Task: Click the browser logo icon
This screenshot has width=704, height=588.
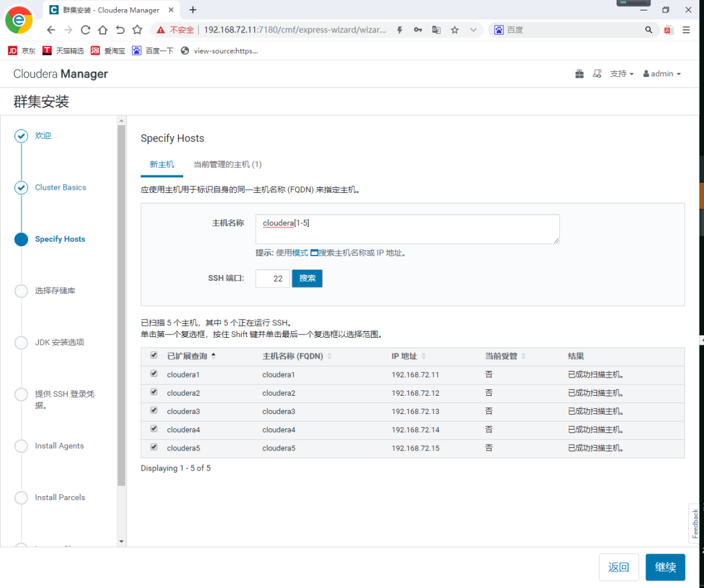Action: point(19,20)
